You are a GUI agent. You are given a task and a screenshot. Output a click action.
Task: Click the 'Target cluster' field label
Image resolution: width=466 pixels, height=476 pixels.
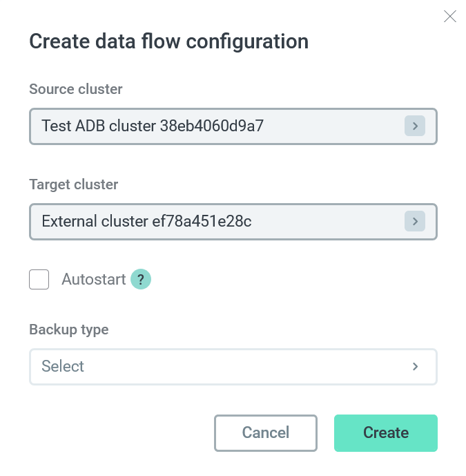click(74, 184)
